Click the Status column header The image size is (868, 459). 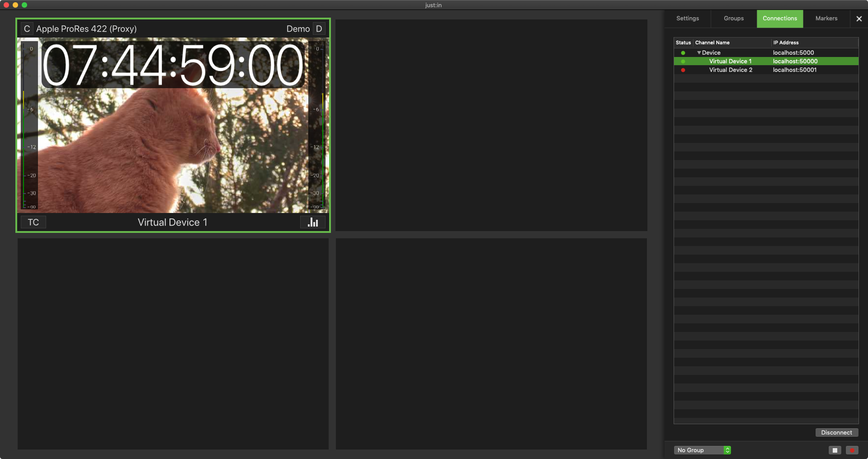pos(683,43)
